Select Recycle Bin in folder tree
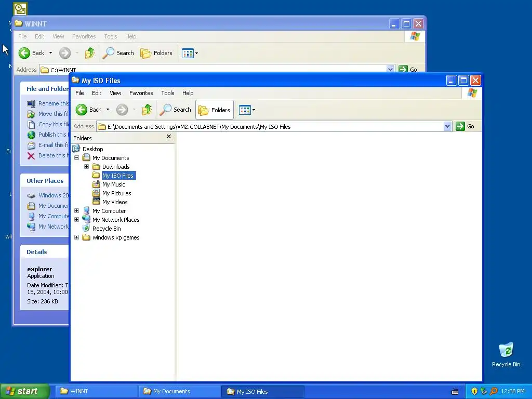 click(106, 229)
